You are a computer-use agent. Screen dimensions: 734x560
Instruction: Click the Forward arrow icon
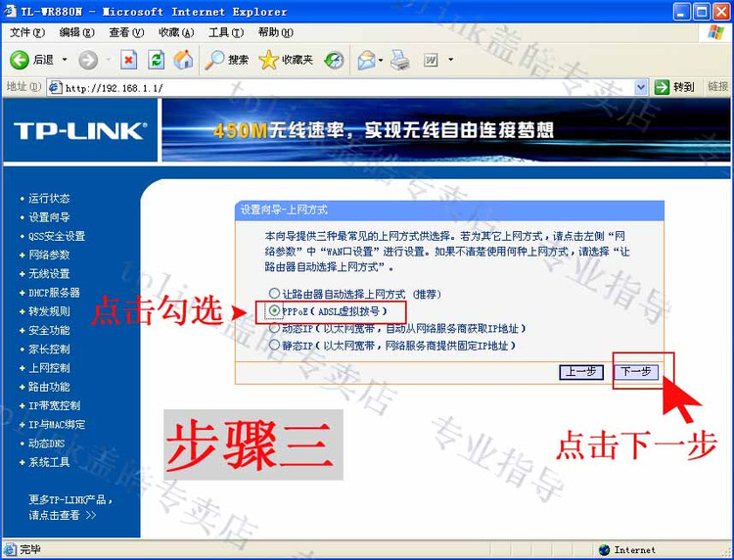coord(88,60)
